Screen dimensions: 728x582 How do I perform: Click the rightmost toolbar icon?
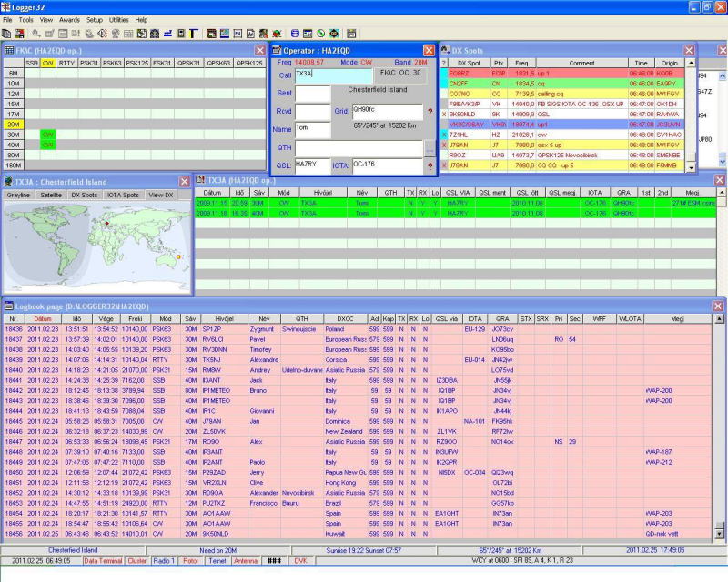coord(351,34)
